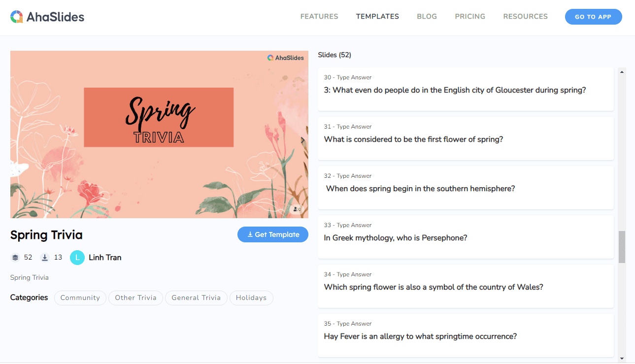
Task: Select slide 33 about Persephone
Action: click(466, 237)
